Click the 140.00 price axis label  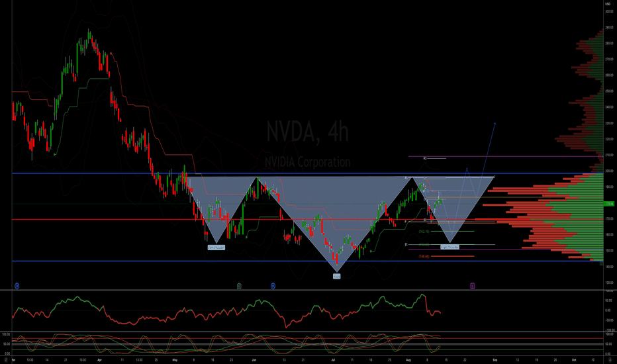[609, 267]
